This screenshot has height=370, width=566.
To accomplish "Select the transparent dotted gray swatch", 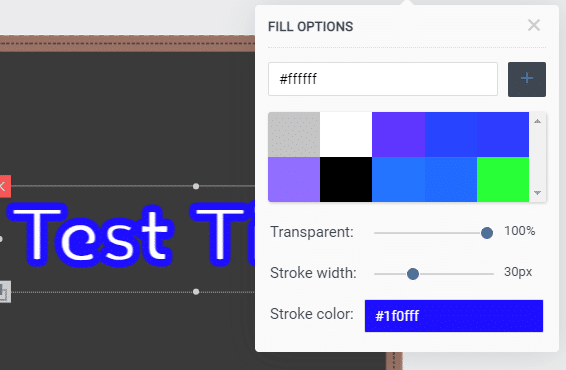I will tap(294, 134).
